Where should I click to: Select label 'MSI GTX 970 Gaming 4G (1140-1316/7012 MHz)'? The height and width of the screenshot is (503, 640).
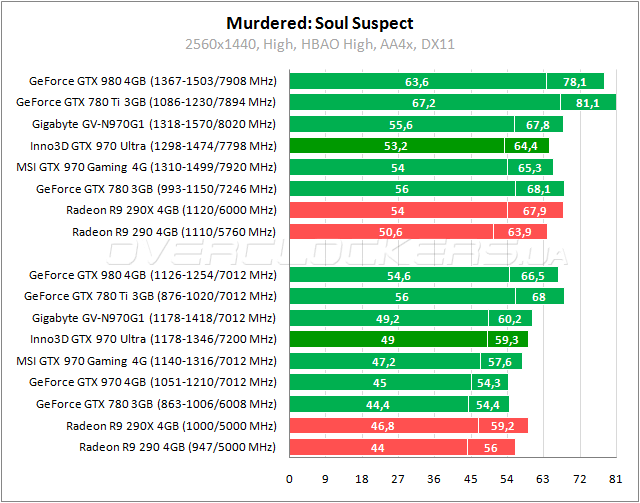146,361
